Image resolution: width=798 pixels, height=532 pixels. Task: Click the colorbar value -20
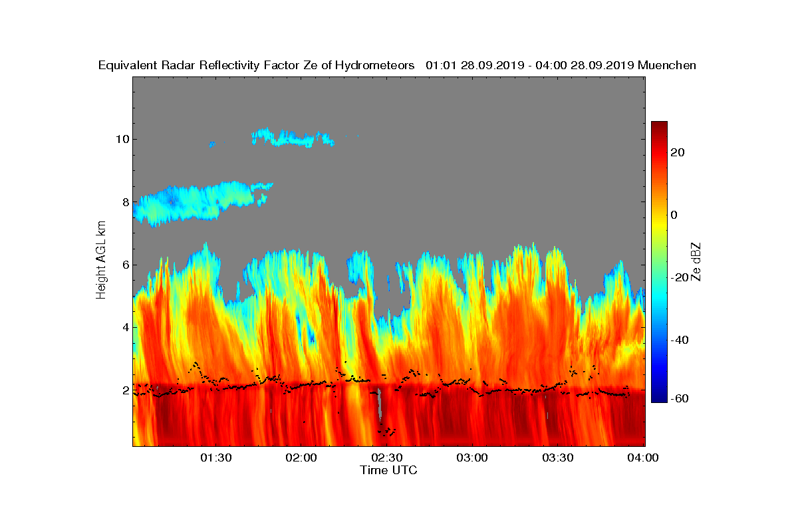tap(680, 278)
